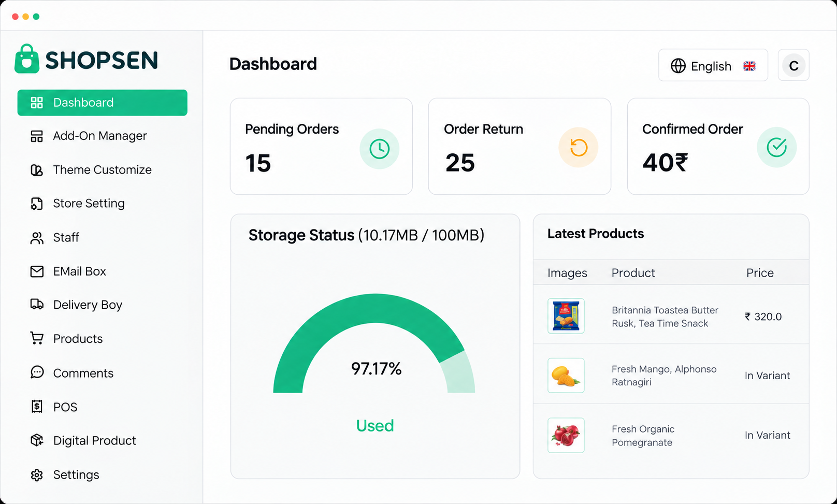The image size is (837, 504).
Task: Click the Latest Products heading
Action: (x=596, y=234)
